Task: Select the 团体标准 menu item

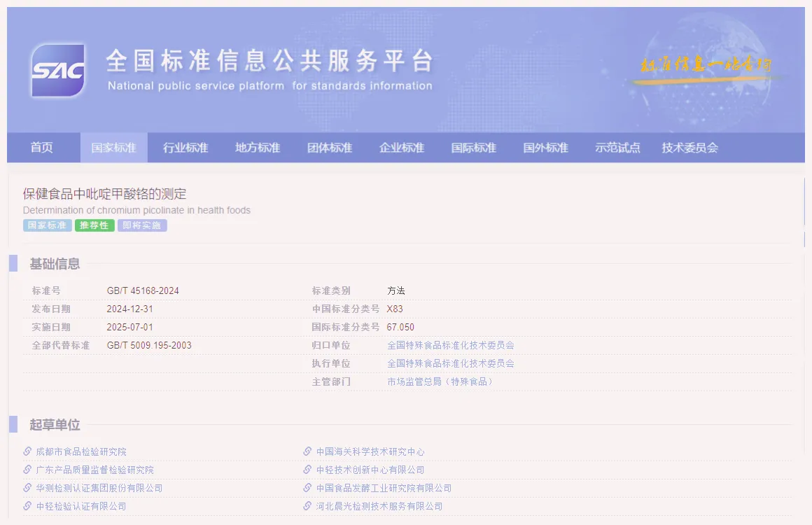Action: coord(330,148)
